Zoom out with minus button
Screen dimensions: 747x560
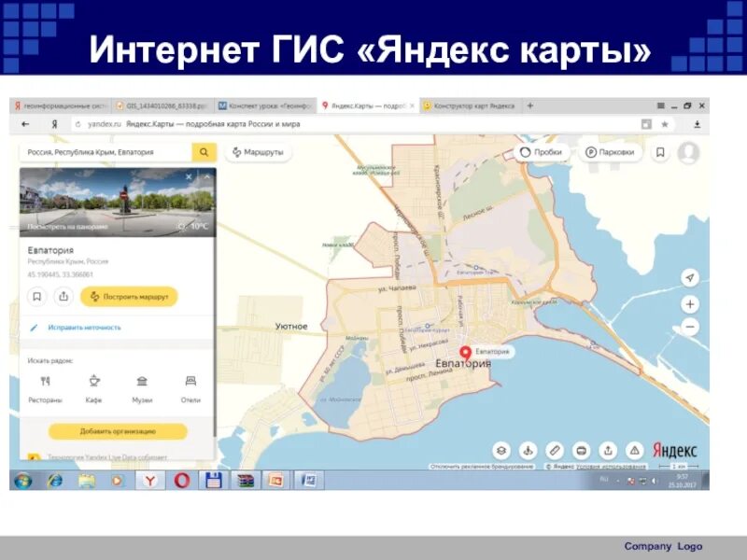[x=690, y=327]
